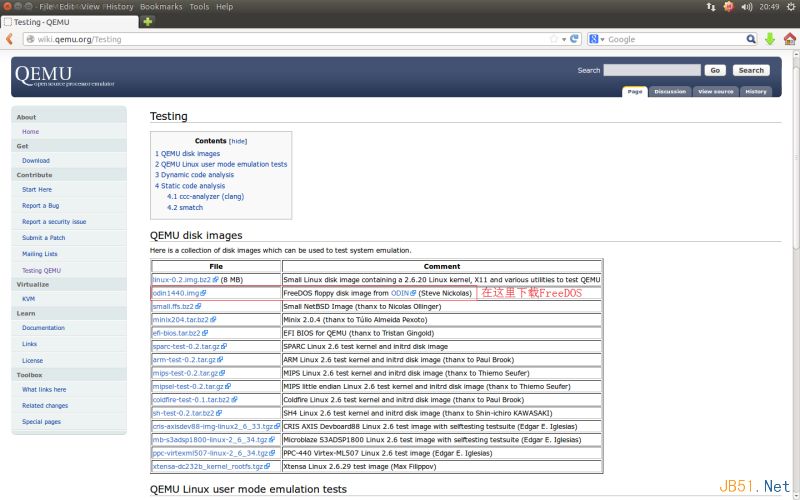This screenshot has width=800, height=500.
Task: Download efi-bios.tar.bz2 link
Action: pos(180,333)
